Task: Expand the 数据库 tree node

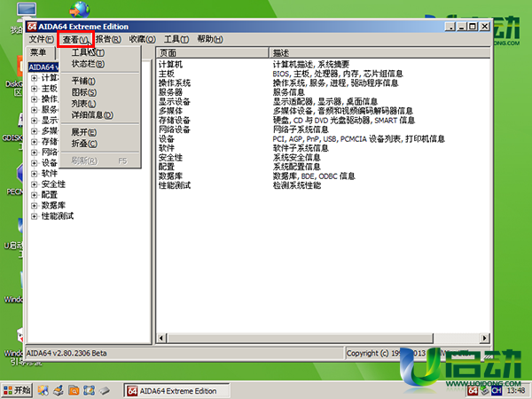Action: pos(34,206)
